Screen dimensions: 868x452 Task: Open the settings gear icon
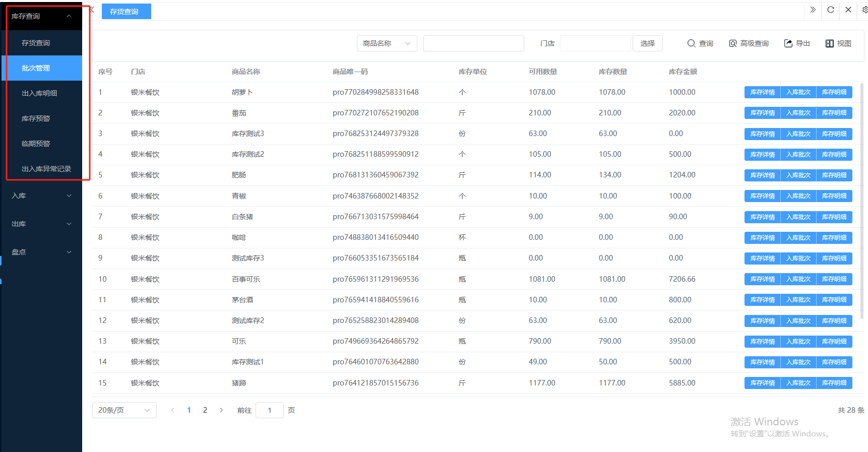pos(864,10)
